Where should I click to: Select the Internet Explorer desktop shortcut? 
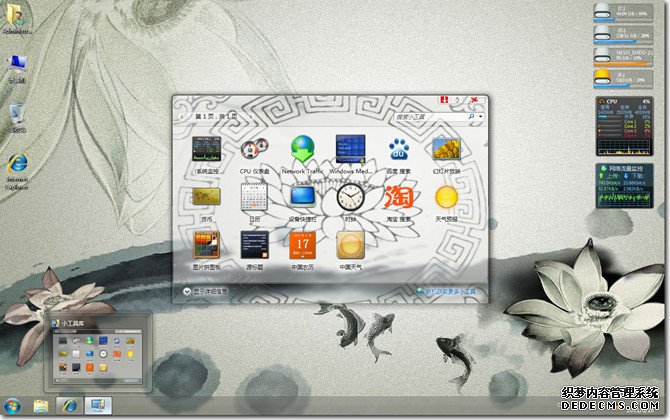point(17,171)
